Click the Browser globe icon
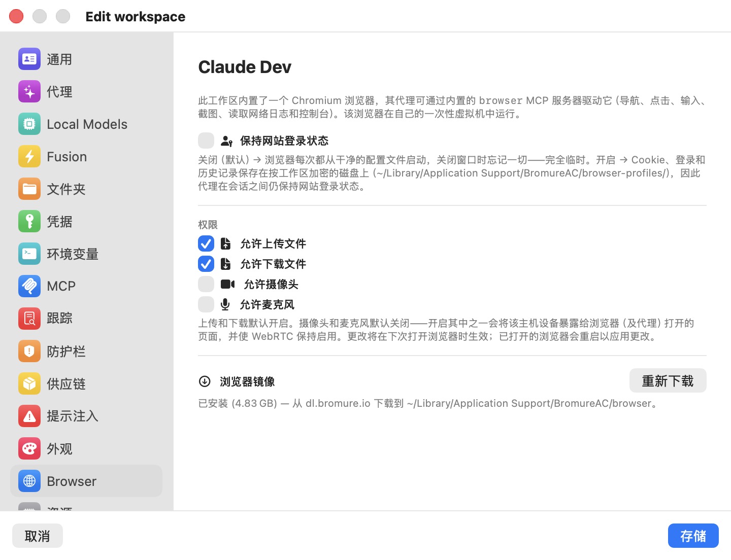The image size is (731, 560). 29,481
